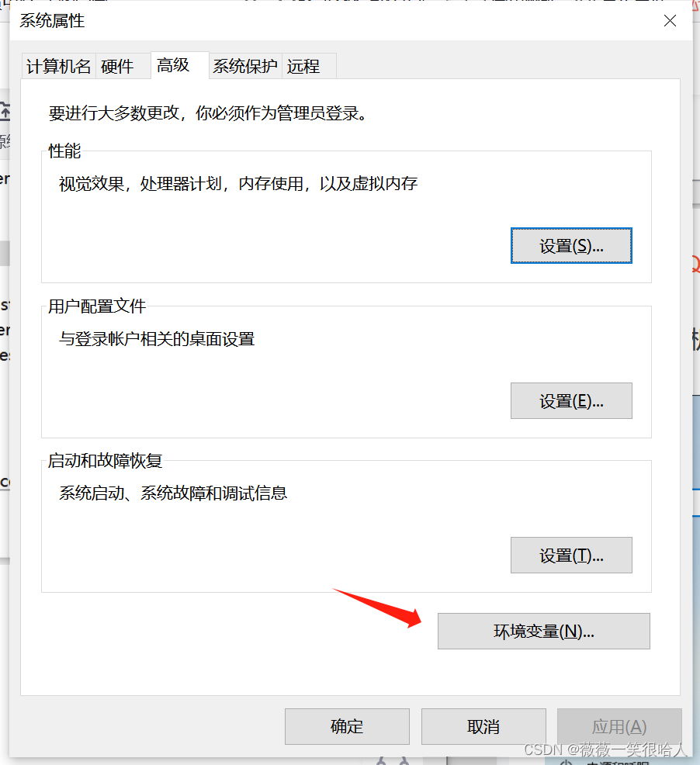Close the 系统属性 dialog
Viewport: 700px width, 765px height.
(669, 21)
